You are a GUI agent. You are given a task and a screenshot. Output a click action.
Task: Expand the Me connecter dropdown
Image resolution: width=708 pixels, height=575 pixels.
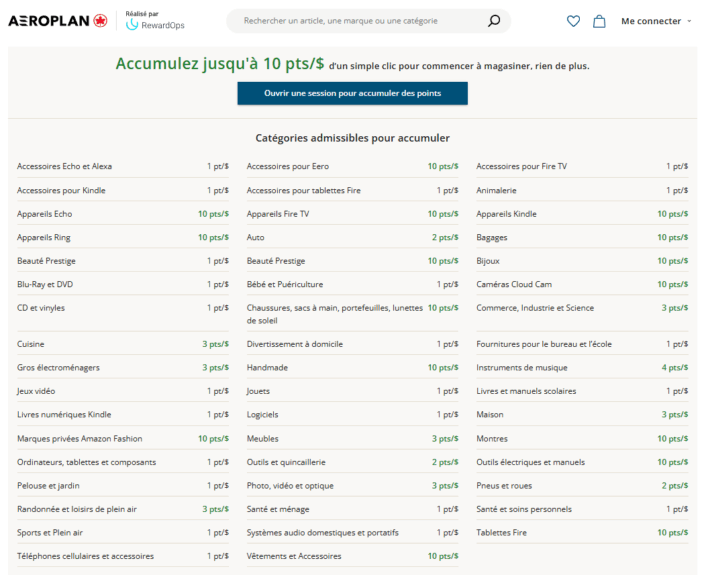click(656, 21)
